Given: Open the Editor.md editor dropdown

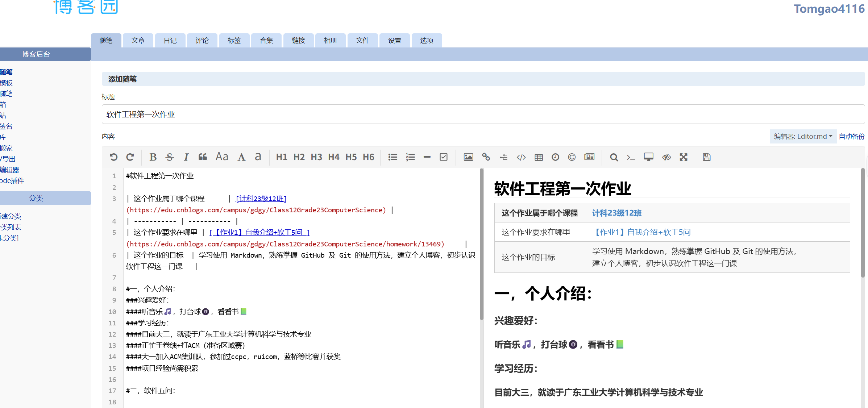Looking at the screenshot, I should (x=803, y=136).
